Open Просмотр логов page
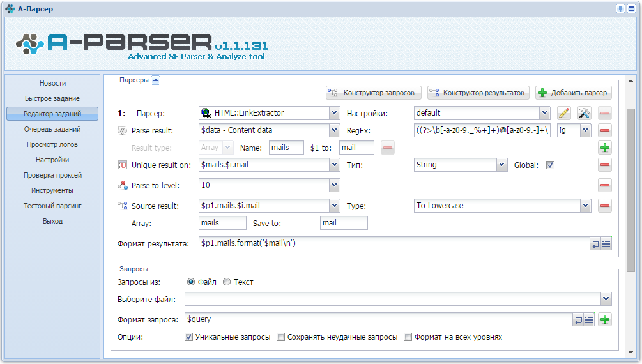 52,144
